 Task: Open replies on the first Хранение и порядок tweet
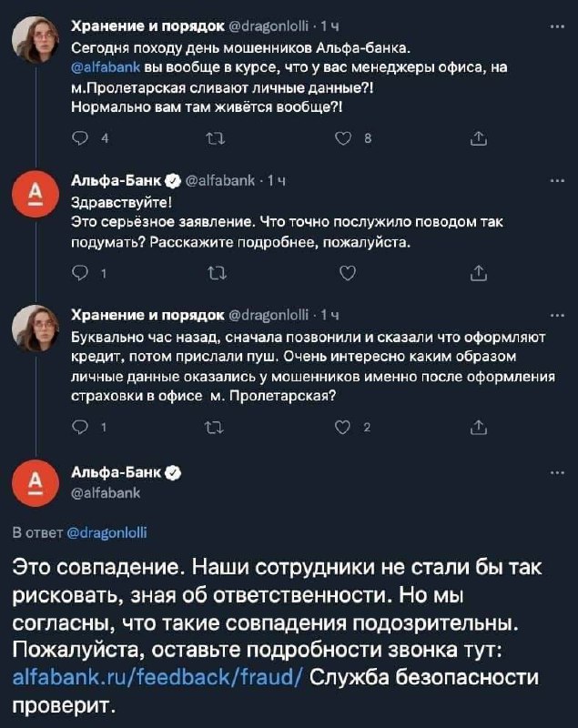point(80,138)
